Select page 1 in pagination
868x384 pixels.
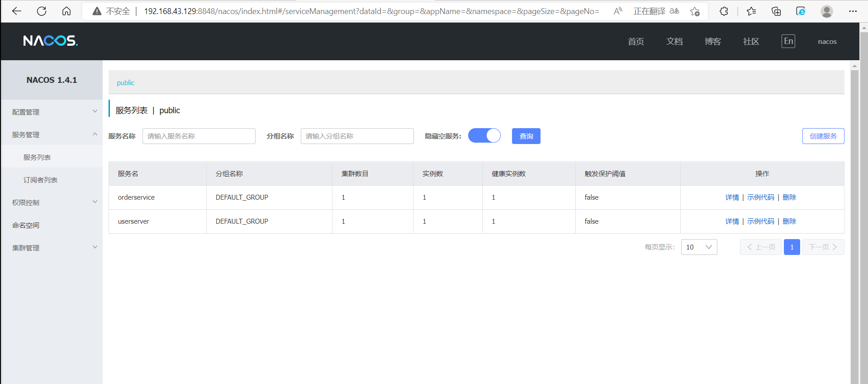[792, 247]
